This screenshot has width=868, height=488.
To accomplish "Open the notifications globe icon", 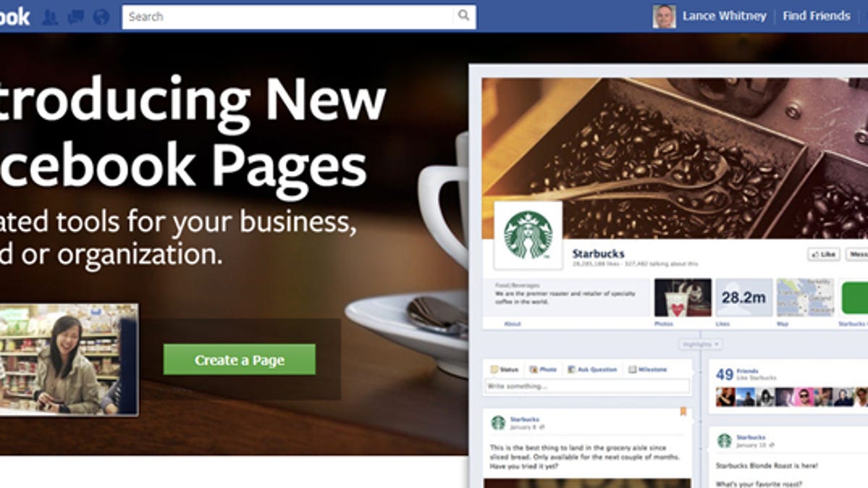I will point(101,17).
